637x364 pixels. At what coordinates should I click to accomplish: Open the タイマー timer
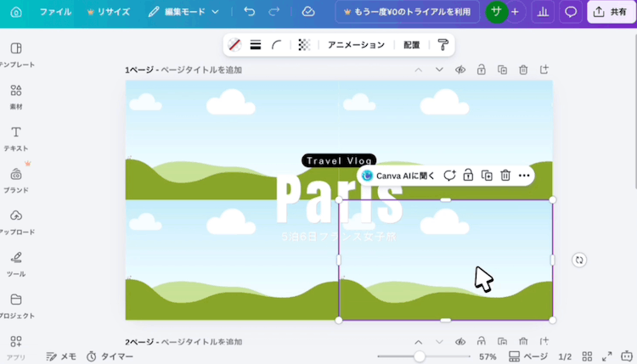coord(110,356)
